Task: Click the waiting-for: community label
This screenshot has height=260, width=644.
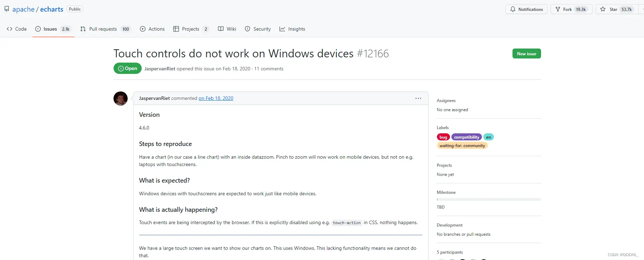Action: (462, 146)
